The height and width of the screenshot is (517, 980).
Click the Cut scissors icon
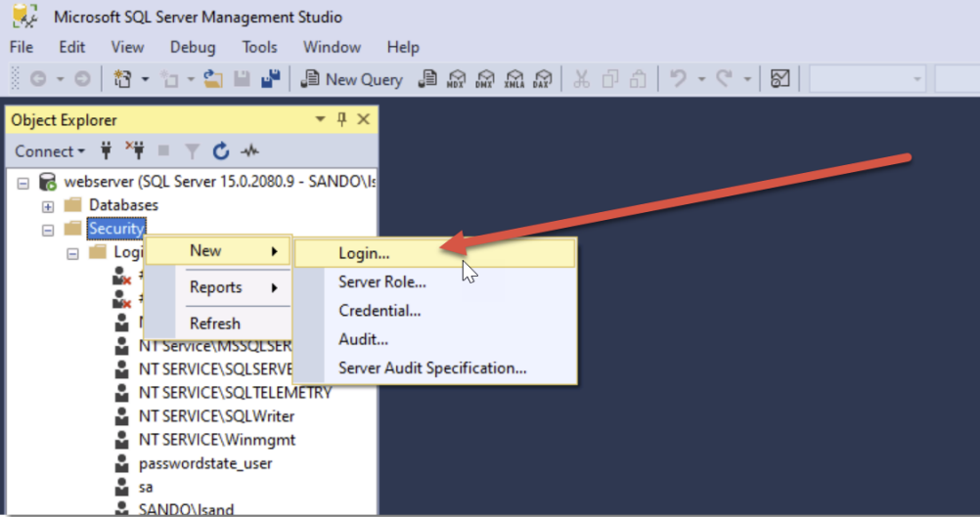(581, 78)
